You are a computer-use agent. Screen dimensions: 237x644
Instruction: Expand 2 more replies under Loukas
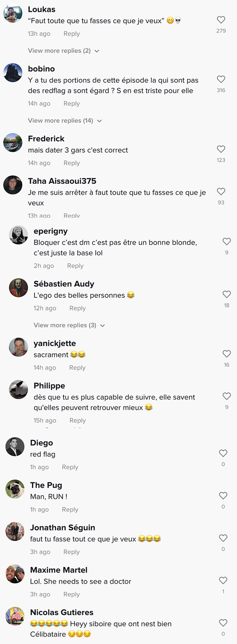tap(63, 51)
